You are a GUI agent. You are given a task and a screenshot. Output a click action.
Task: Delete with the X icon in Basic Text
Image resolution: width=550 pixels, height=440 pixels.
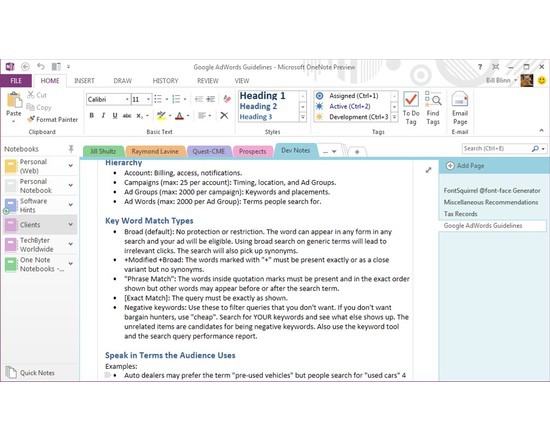224,115
